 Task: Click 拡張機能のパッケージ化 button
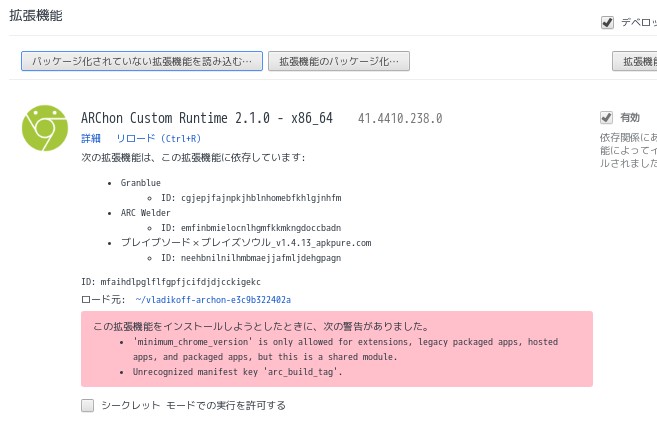tap(339, 61)
